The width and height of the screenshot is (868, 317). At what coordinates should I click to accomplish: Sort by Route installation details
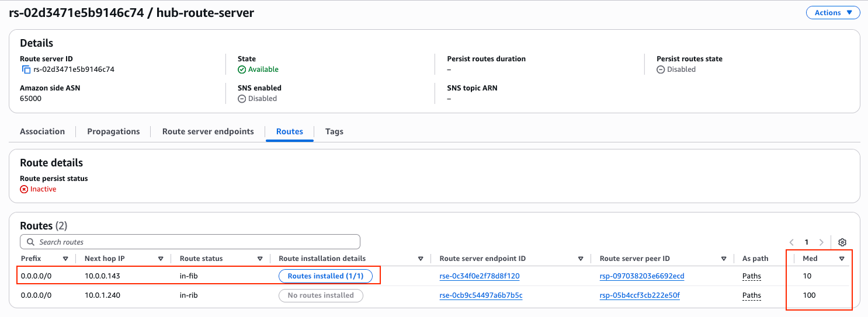click(x=421, y=259)
